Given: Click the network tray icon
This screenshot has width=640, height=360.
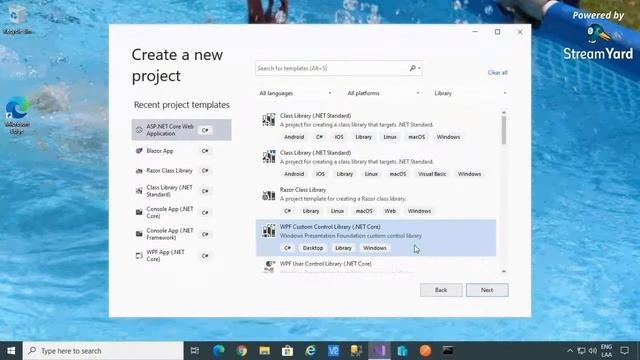Looking at the screenshot, I should click(x=581, y=351).
